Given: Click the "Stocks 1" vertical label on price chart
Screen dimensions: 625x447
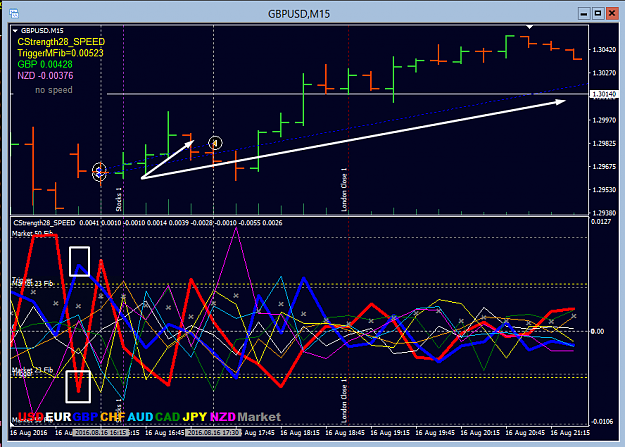Looking at the screenshot, I should click(x=118, y=199).
